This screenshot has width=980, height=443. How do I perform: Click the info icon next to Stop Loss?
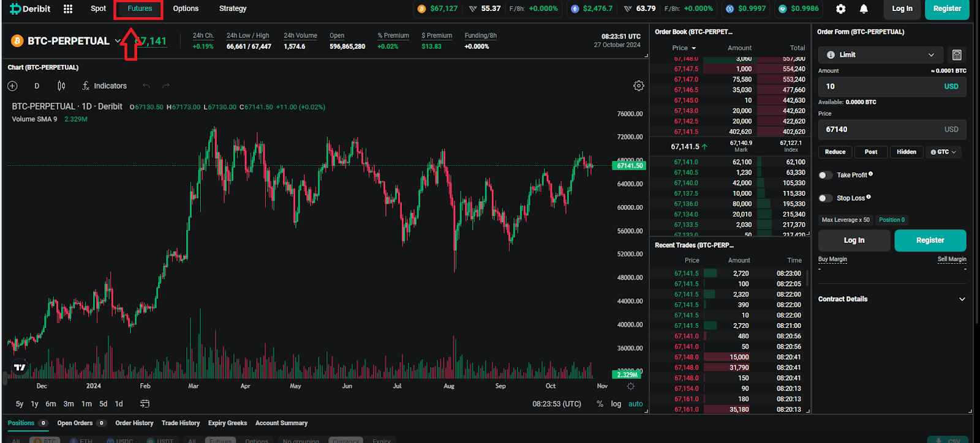click(869, 197)
